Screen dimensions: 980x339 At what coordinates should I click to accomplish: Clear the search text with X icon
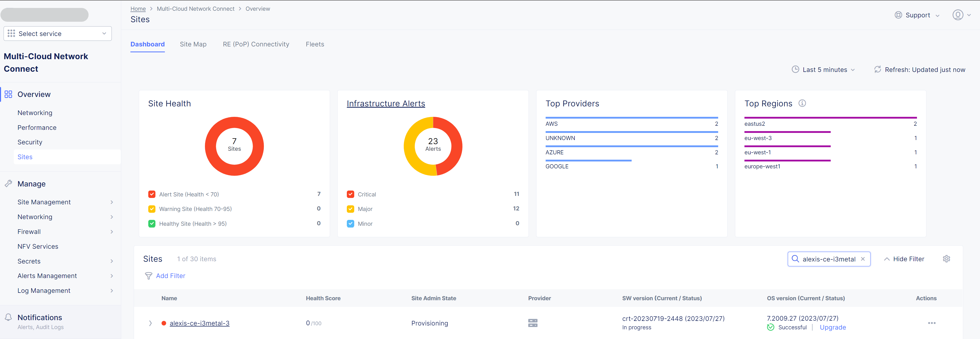(863, 259)
